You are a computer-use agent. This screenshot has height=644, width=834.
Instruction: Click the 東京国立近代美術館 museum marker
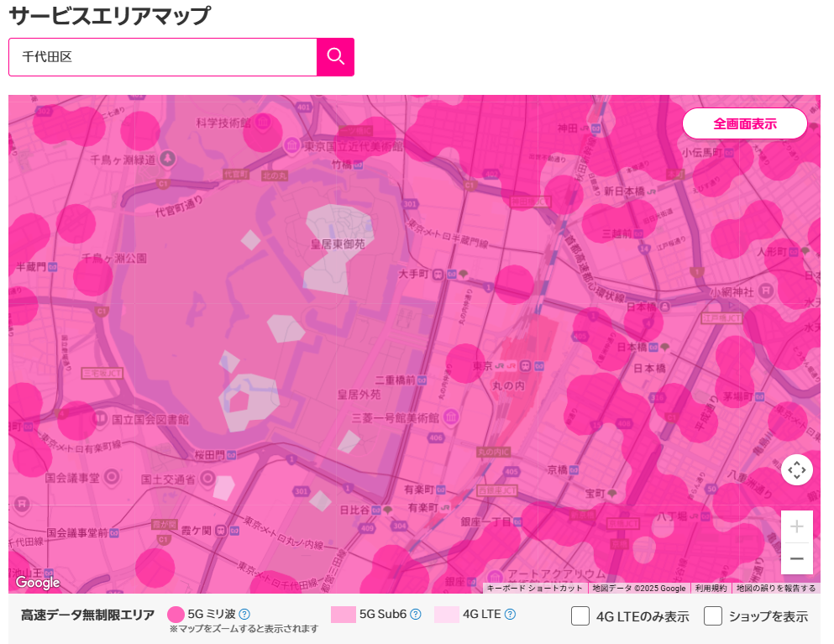291,146
